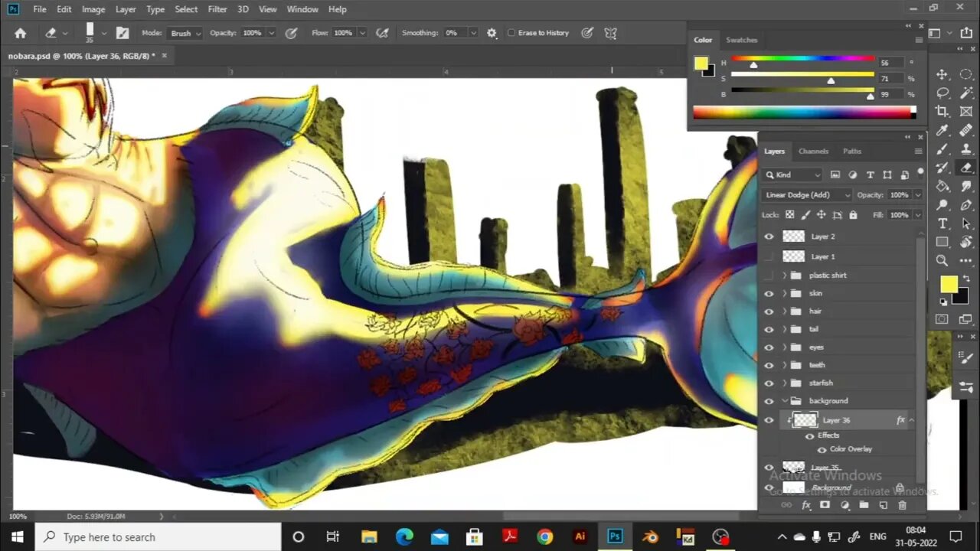Hide the hair group

769,311
